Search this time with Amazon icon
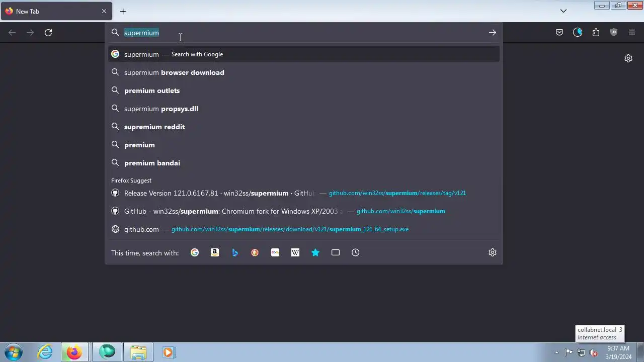The height and width of the screenshot is (362, 644). coord(215,253)
